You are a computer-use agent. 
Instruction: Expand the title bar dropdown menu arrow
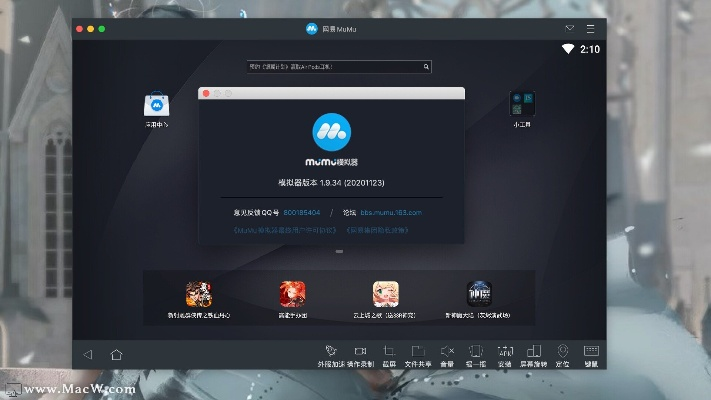click(570, 29)
